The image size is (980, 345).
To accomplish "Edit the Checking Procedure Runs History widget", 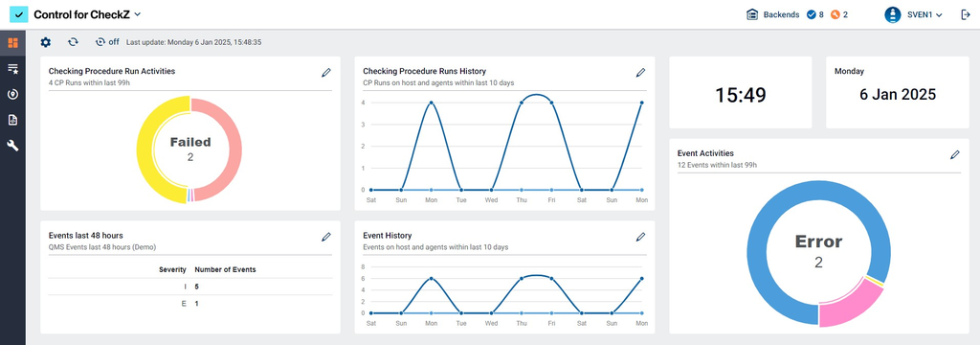I will point(640,73).
